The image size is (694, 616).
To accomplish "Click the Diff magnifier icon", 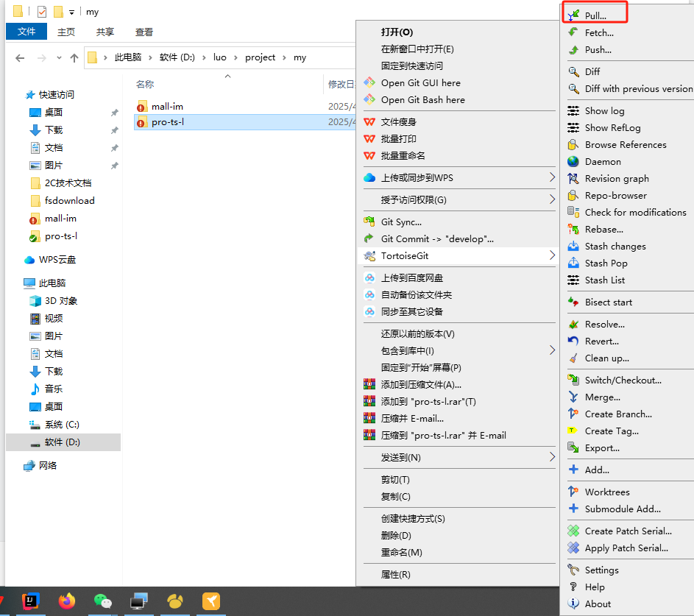I will pos(573,71).
